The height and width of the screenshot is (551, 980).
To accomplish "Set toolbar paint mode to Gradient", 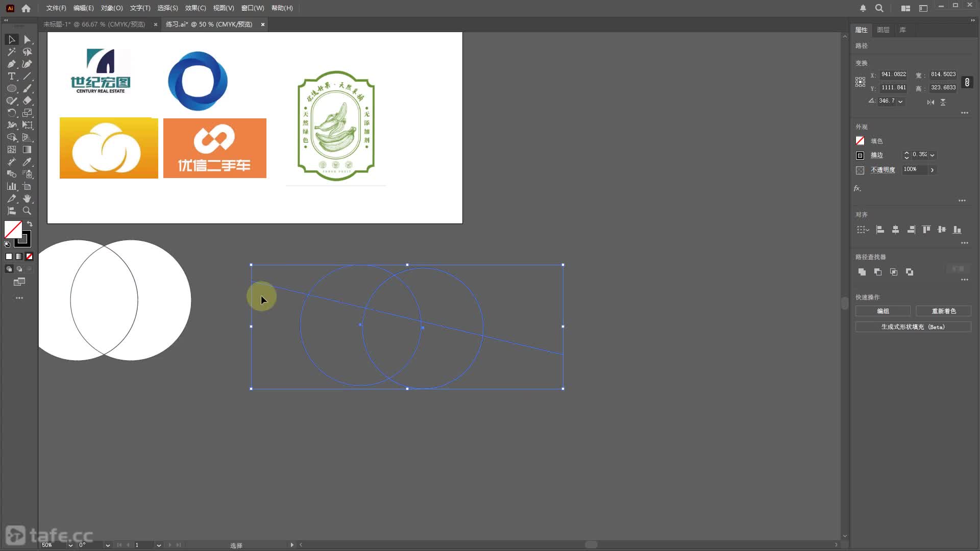I will pos(19,257).
